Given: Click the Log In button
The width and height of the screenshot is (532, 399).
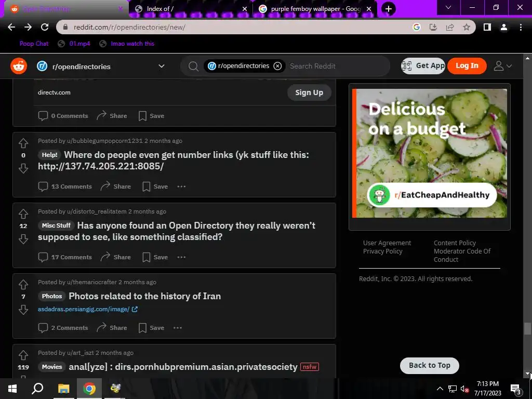Looking at the screenshot, I should coord(467,66).
